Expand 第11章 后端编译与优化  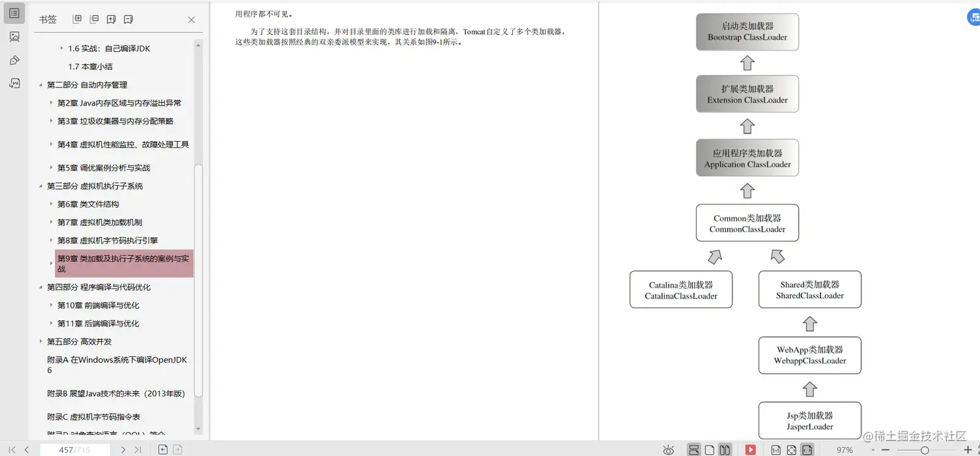(x=51, y=323)
